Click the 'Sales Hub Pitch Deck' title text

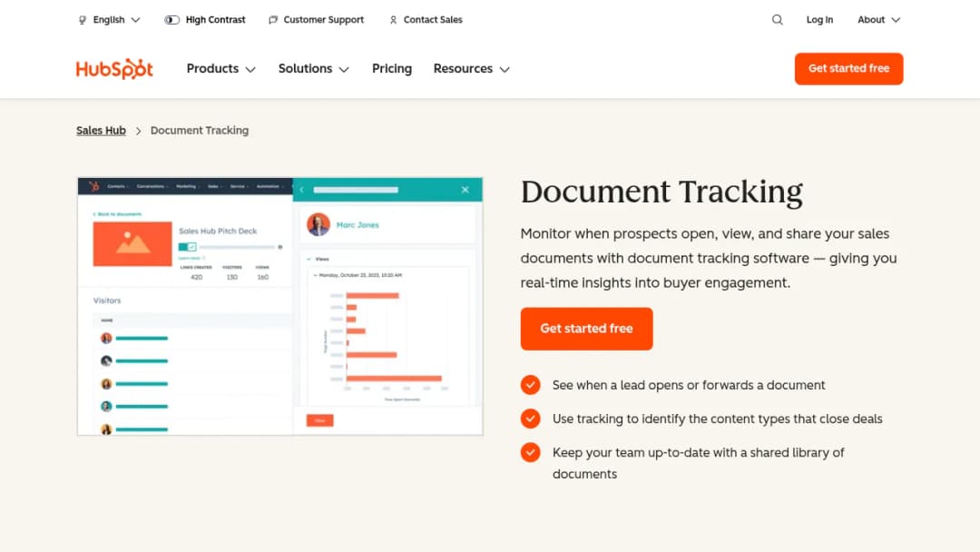click(218, 232)
